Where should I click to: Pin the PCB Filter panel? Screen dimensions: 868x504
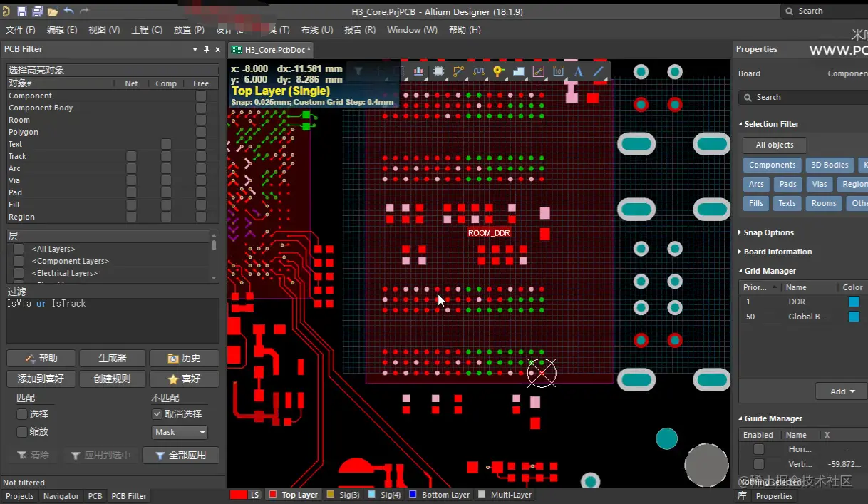(207, 49)
